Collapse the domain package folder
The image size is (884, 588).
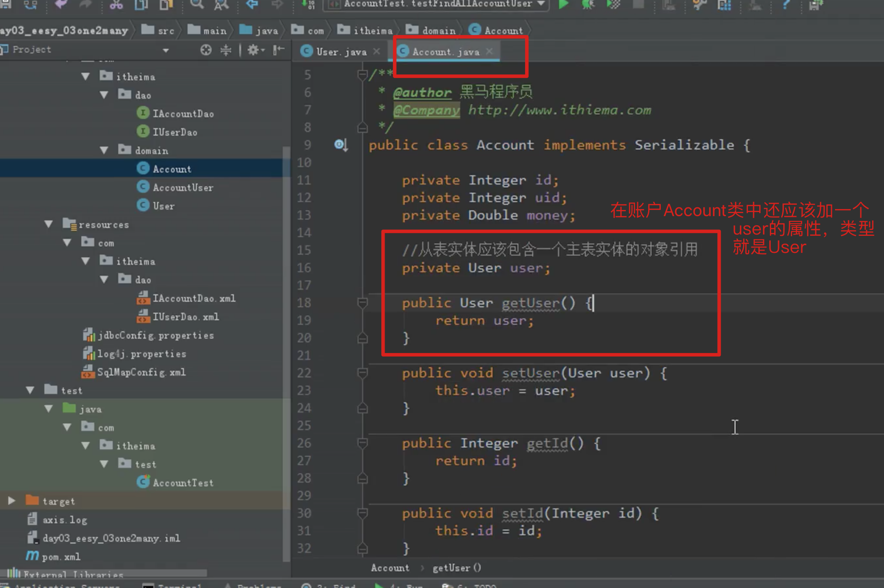point(104,150)
